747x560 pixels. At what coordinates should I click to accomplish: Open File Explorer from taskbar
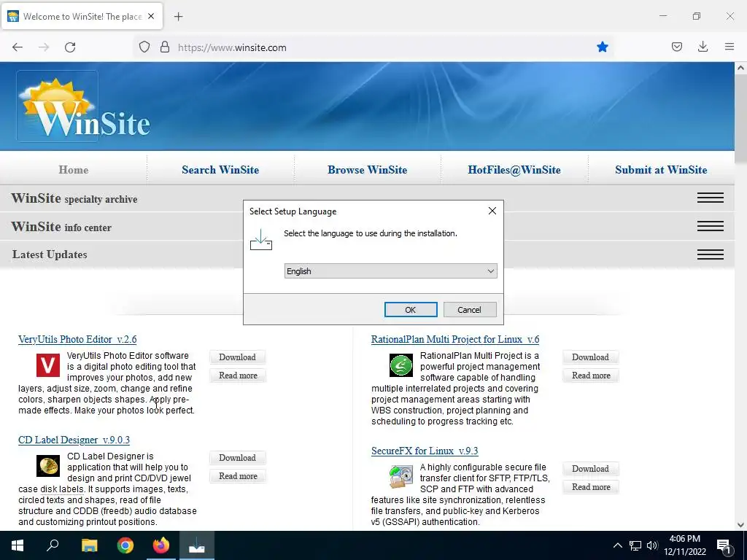coord(89,545)
